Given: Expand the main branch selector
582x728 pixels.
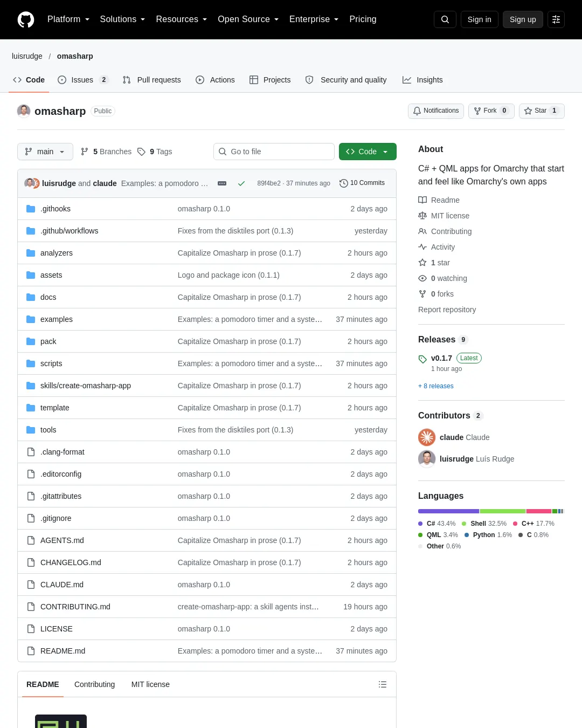Looking at the screenshot, I should point(45,152).
